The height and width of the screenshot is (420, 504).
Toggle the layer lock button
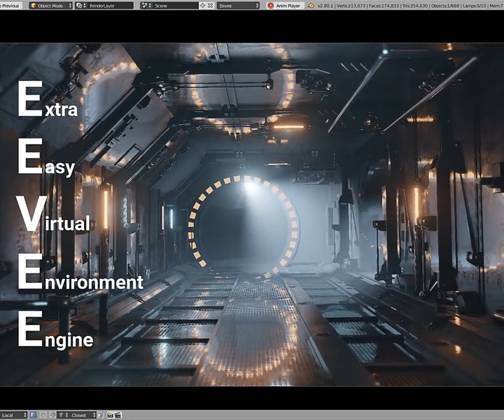click(x=33, y=415)
